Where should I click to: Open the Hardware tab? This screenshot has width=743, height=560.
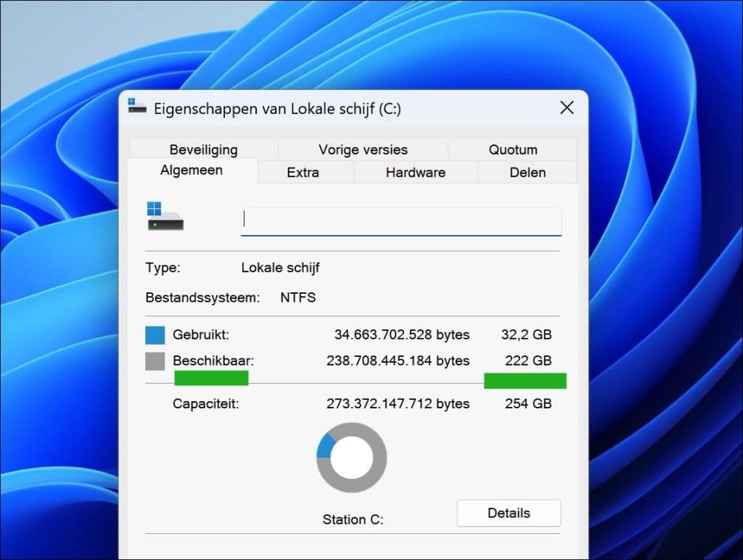[x=415, y=173]
